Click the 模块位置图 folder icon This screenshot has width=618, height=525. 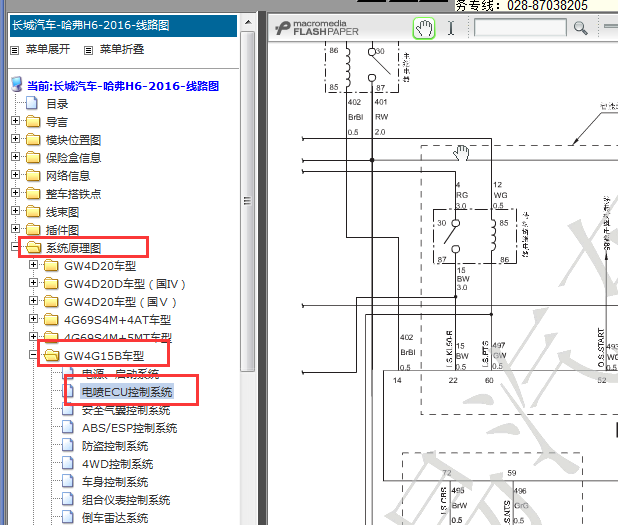click(x=33, y=140)
